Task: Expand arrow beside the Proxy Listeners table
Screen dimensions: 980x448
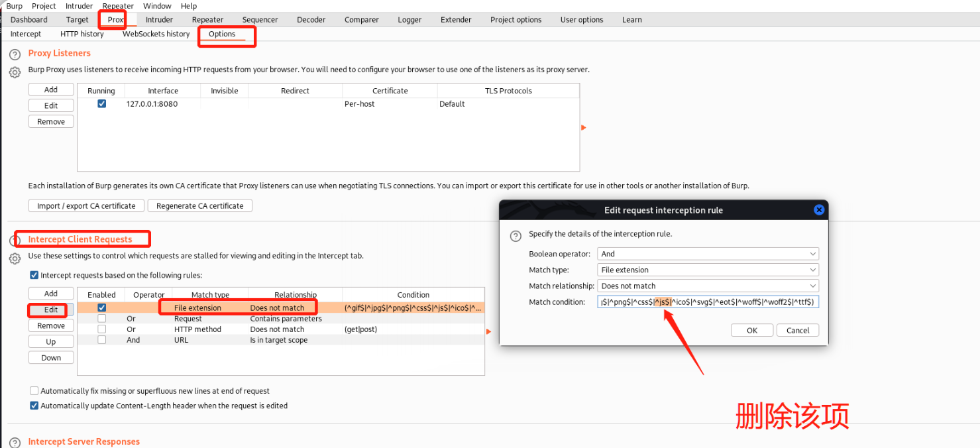Action: 584,127
